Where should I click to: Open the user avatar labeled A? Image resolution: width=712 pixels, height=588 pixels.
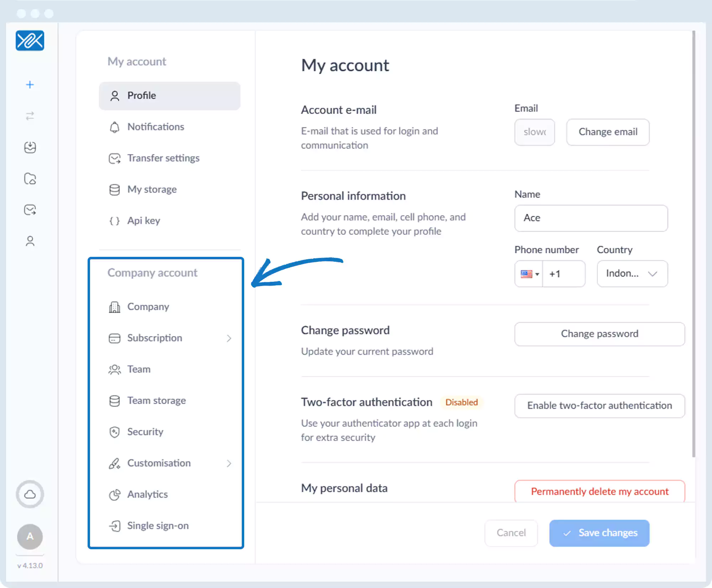[x=30, y=536]
